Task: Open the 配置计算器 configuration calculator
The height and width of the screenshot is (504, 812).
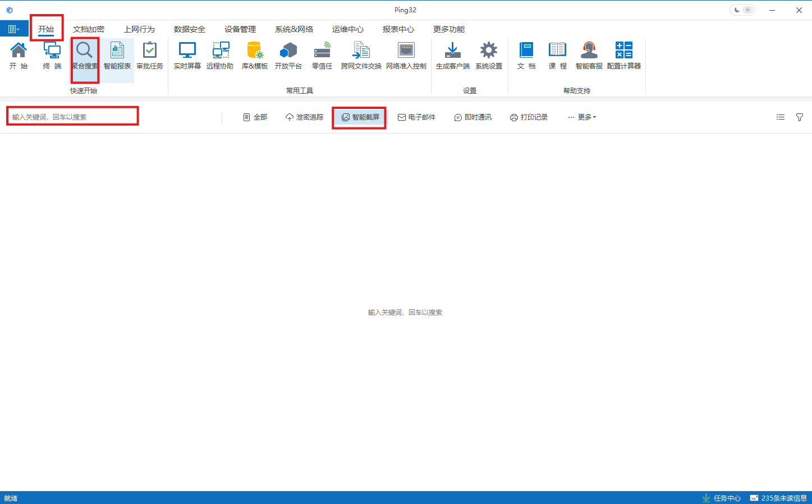Action: click(623, 55)
